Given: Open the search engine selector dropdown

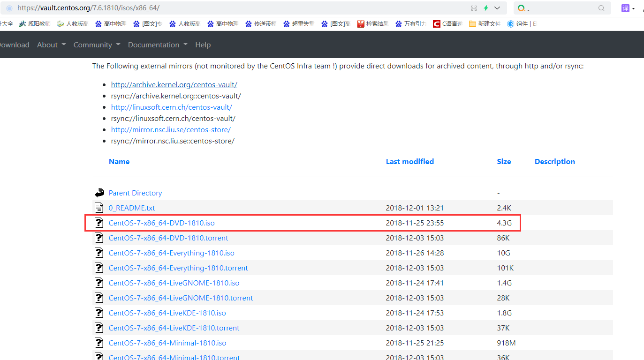Looking at the screenshot, I should click(524, 8).
